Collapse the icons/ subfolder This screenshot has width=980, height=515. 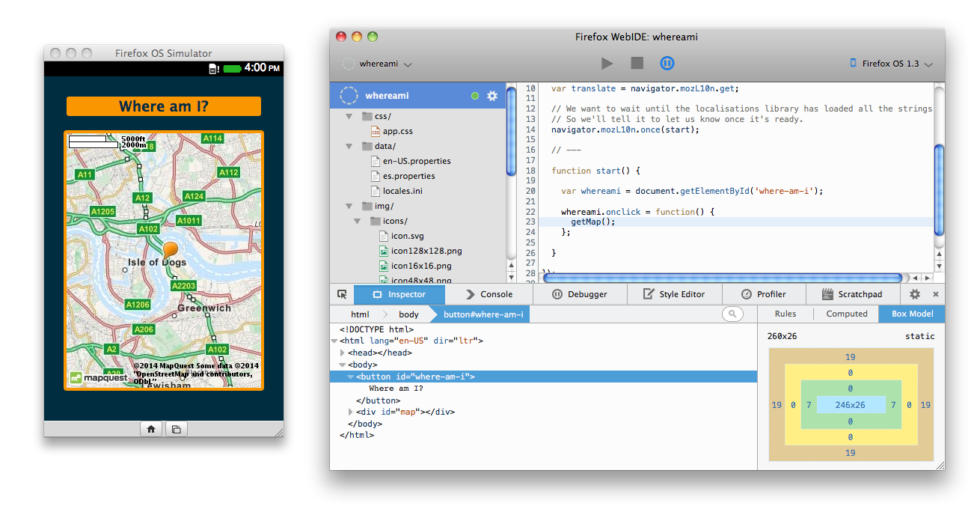coord(358,221)
